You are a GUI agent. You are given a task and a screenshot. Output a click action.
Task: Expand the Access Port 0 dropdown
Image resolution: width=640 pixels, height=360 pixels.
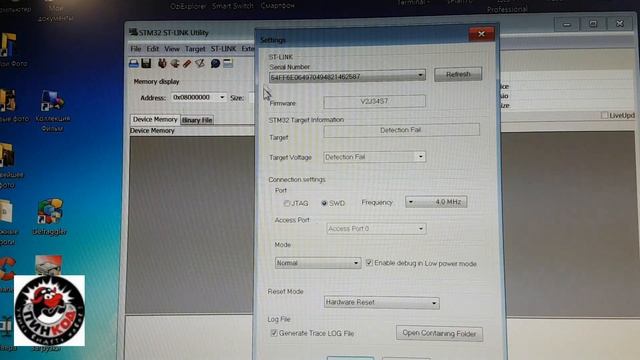[x=421, y=229]
